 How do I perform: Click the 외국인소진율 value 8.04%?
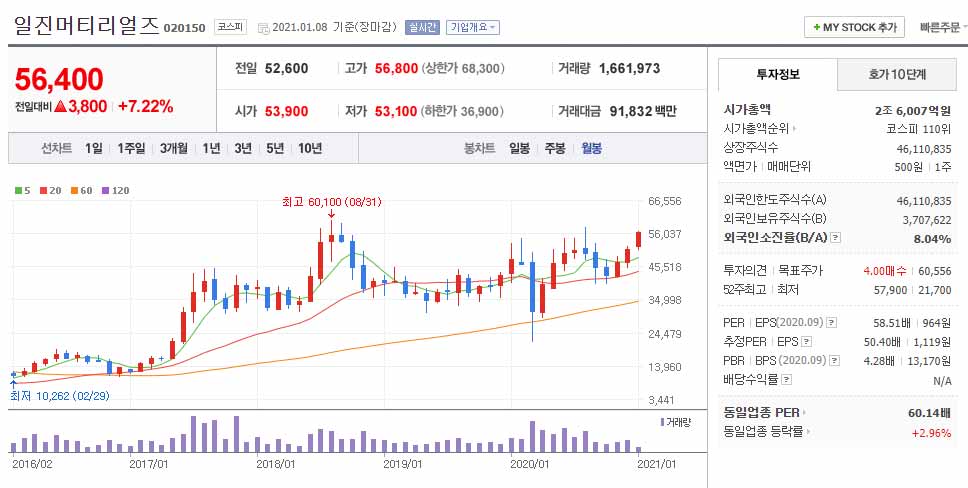(x=932, y=238)
